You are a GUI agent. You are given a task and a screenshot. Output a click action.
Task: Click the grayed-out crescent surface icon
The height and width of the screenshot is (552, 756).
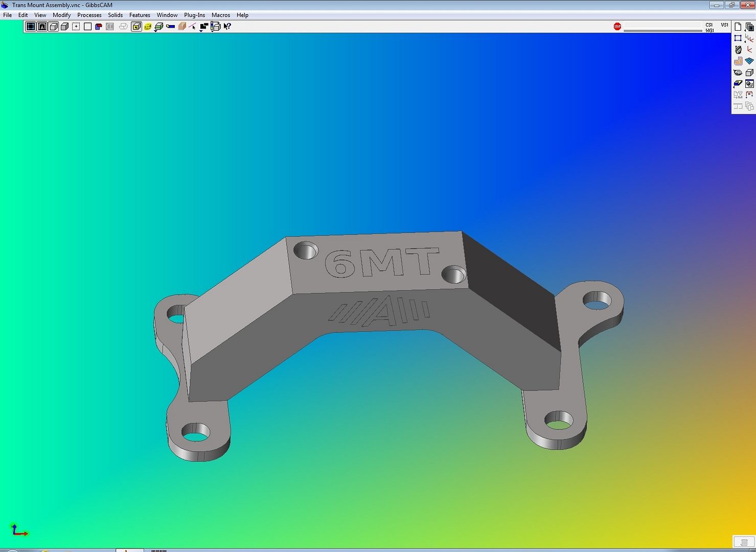coord(110,27)
